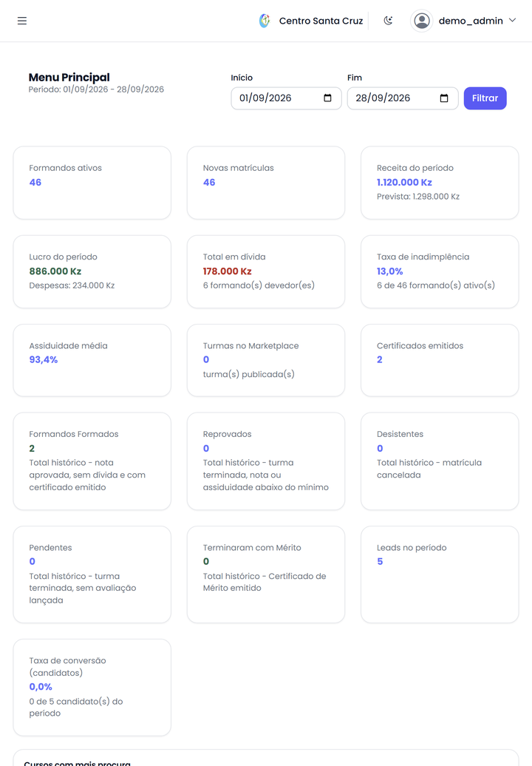Toggle dark mode moon icon

point(388,21)
